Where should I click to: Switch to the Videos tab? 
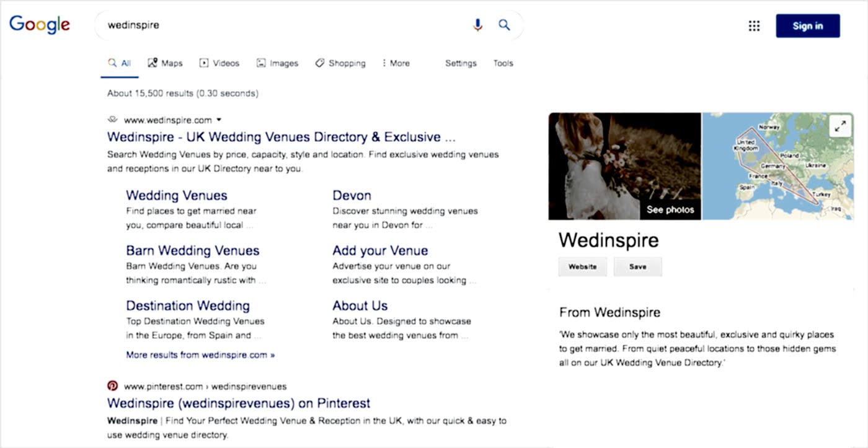pos(219,63)
